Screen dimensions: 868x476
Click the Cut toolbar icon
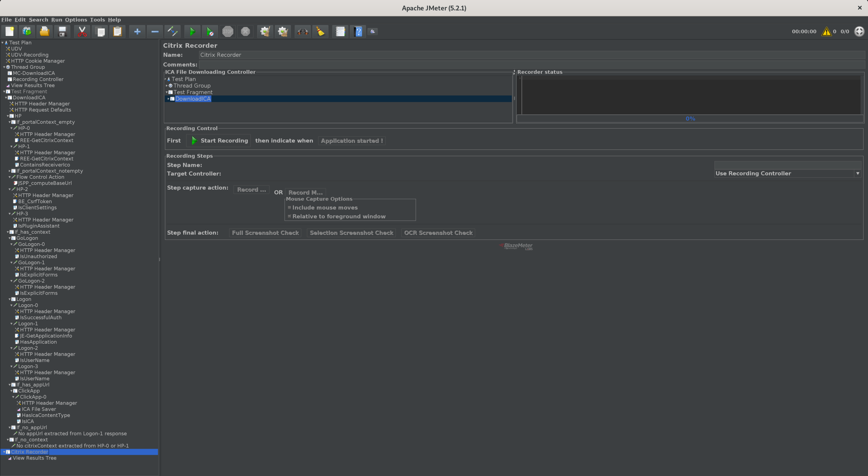(82, 31)
